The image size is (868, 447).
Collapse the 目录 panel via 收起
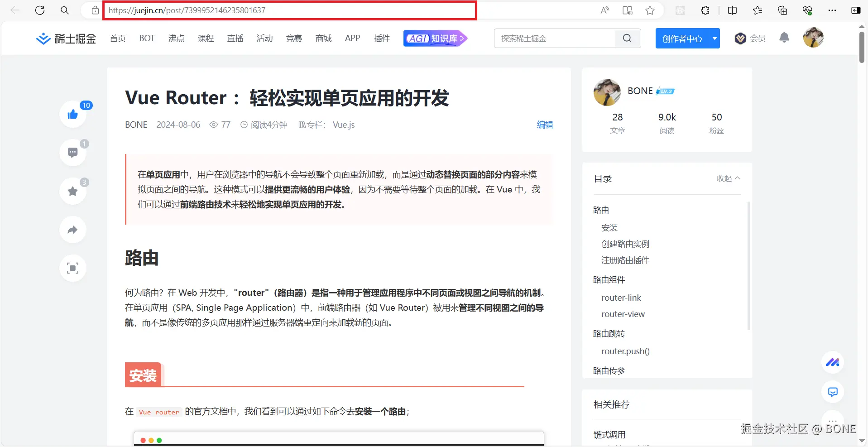coord(727,178)
